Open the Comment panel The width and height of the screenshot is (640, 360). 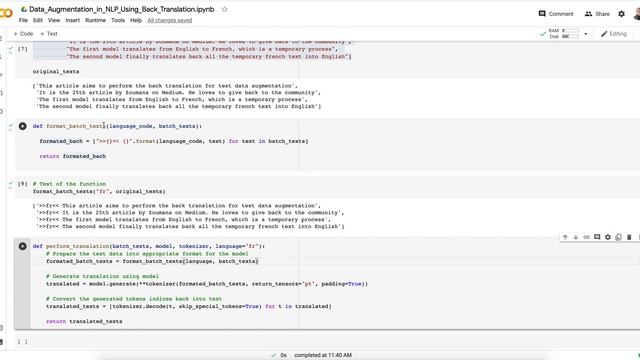pyautogui.click(x=556, y=14)
